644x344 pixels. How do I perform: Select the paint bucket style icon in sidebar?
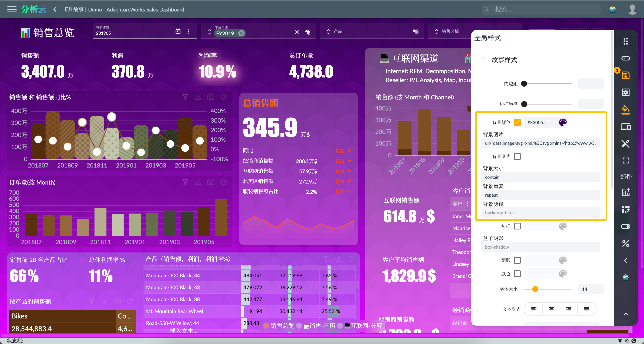(626, 109)
